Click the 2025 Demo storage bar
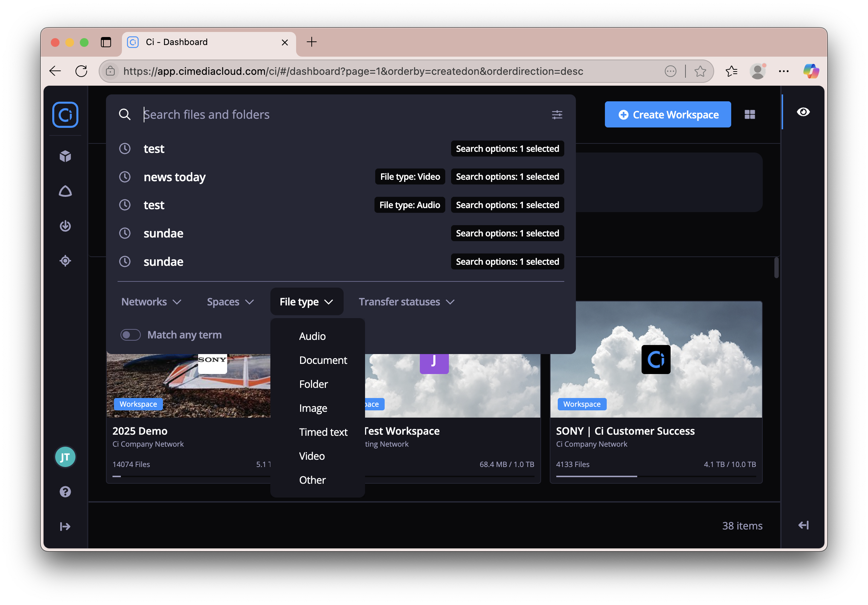The image size is (868, 605). pyautogui.click(x=191, y=476)
